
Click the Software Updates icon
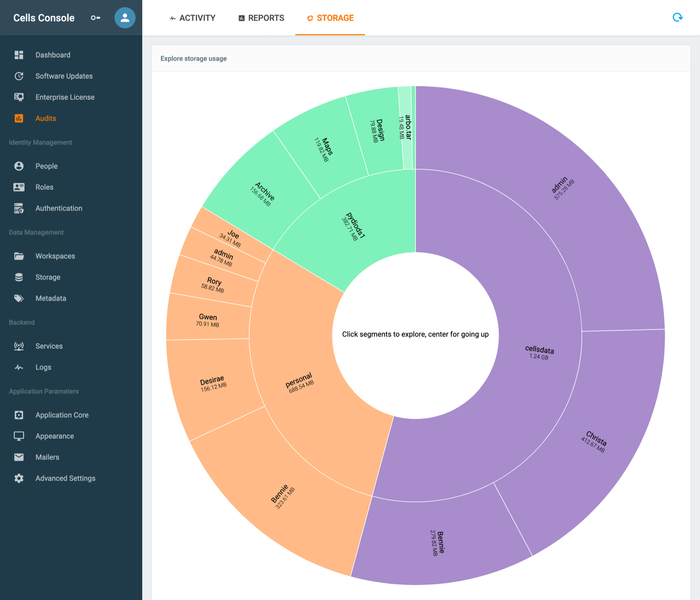point(19,76)
